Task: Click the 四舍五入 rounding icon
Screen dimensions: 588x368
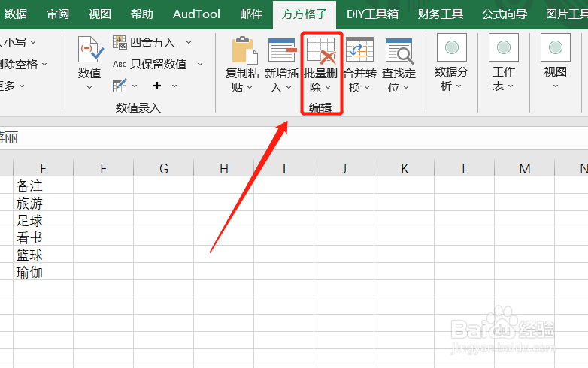Action: click(x=120, y=42)
